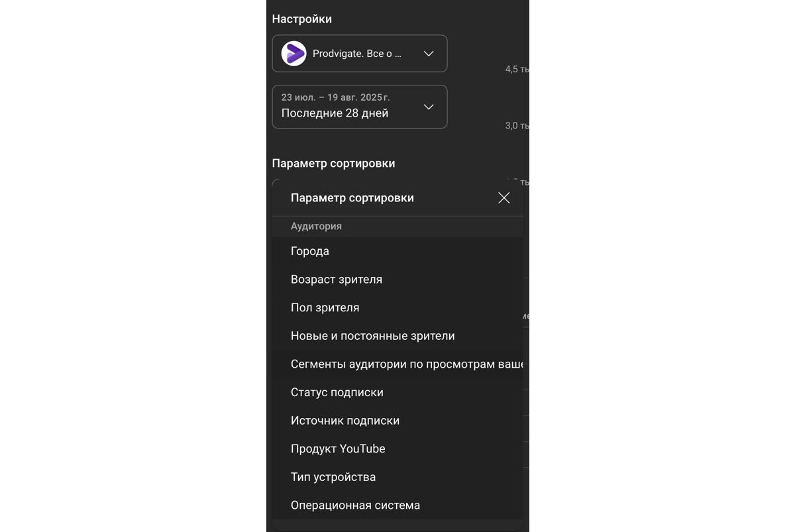Click the Настройки heading

[x=302, y=19]
